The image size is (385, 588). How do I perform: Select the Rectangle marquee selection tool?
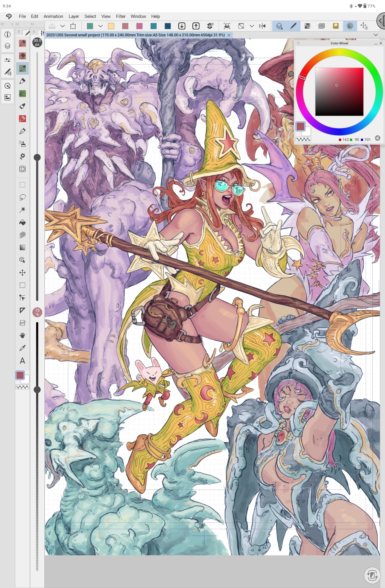point(22,185)
